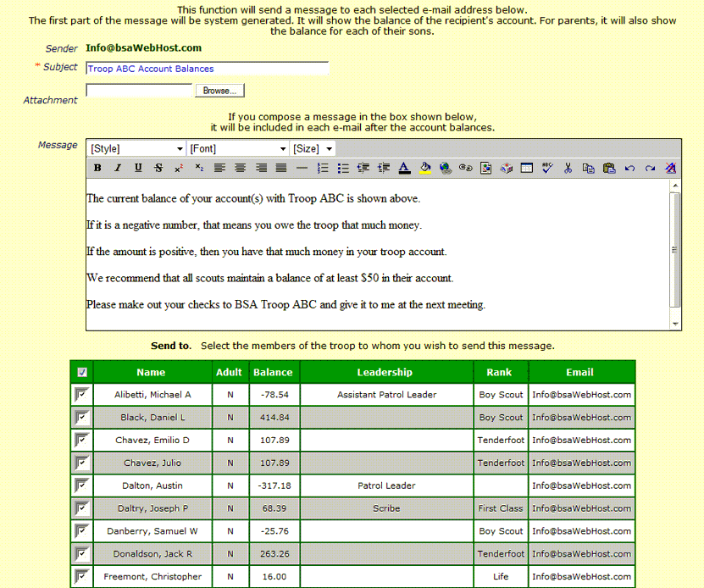Undo the last edit
This screenshot has height=588, width=704.
coord(629,169)
